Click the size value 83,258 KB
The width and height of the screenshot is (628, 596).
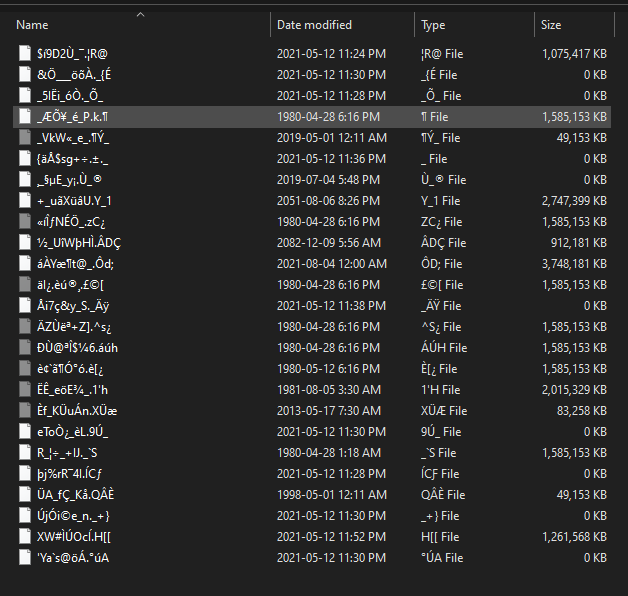[582, 411]
